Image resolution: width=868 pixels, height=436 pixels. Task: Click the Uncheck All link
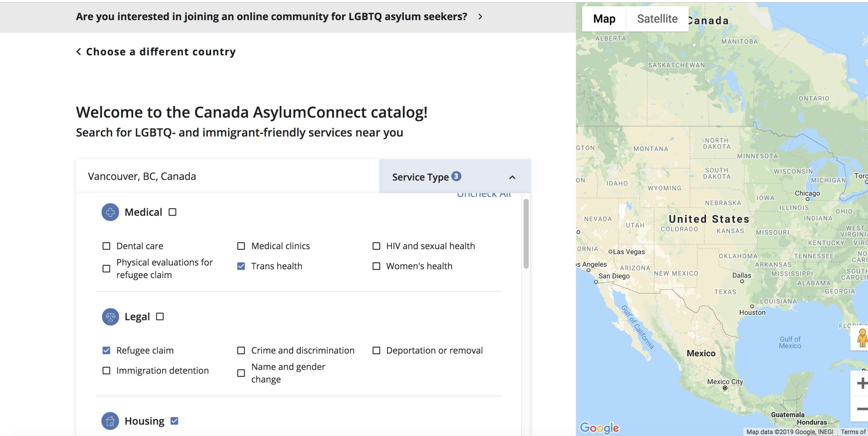pyautogui.click(x=484, y=195)
